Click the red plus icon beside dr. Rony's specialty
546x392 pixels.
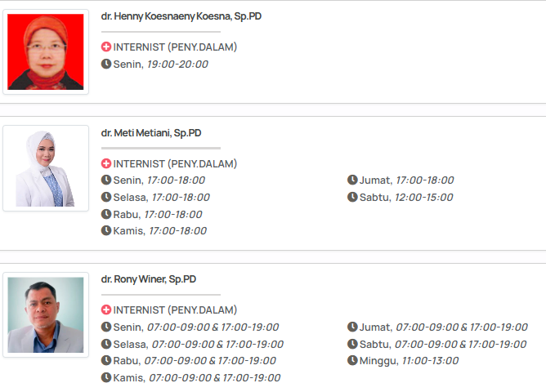(x=106, y=310)
